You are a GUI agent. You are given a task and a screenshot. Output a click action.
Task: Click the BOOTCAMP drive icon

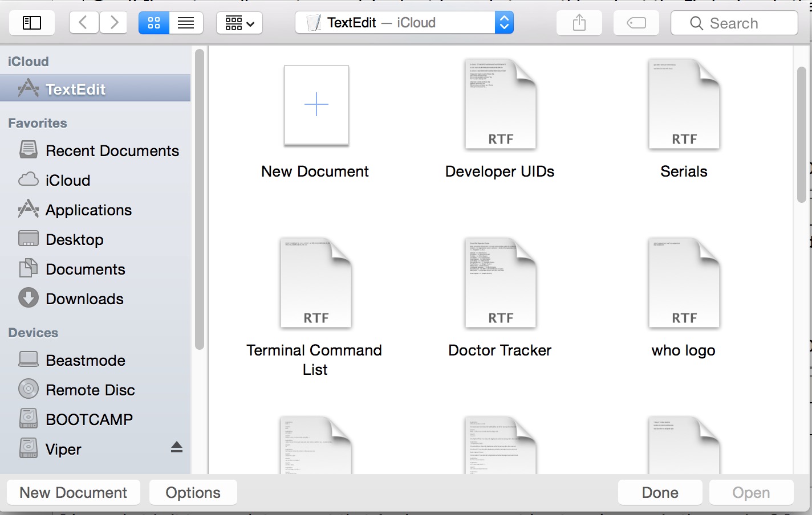point(29,418)
